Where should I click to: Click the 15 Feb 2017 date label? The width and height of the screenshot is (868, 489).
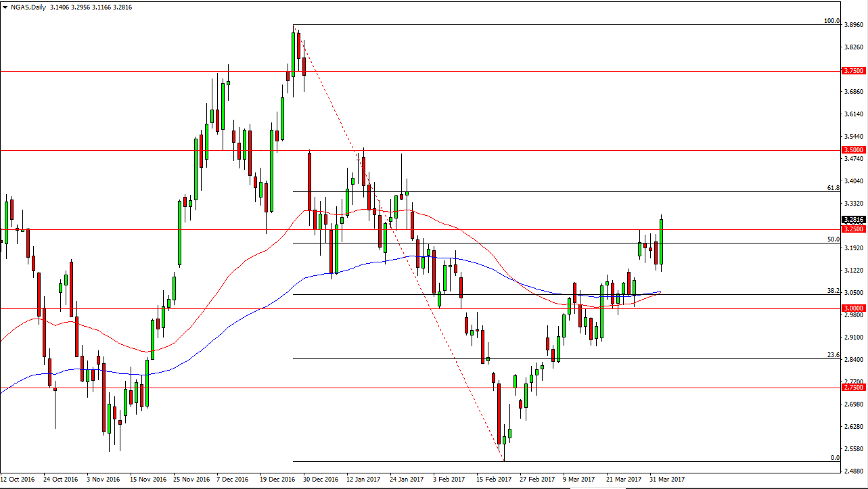[492, 479]
